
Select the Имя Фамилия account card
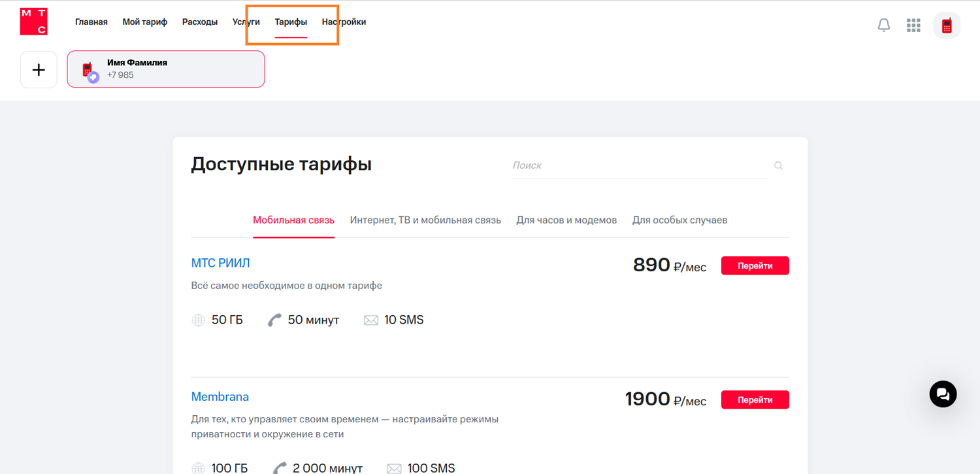click(x=166, y=69)
